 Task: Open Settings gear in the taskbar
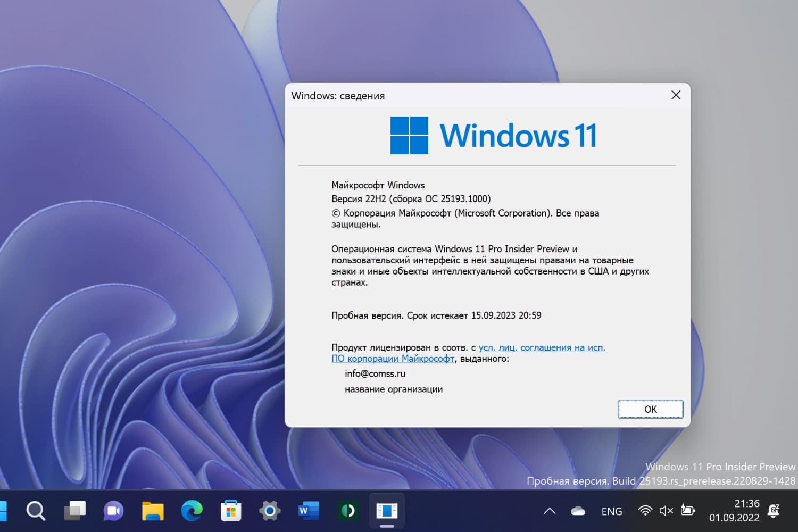(x=270, y=511)
